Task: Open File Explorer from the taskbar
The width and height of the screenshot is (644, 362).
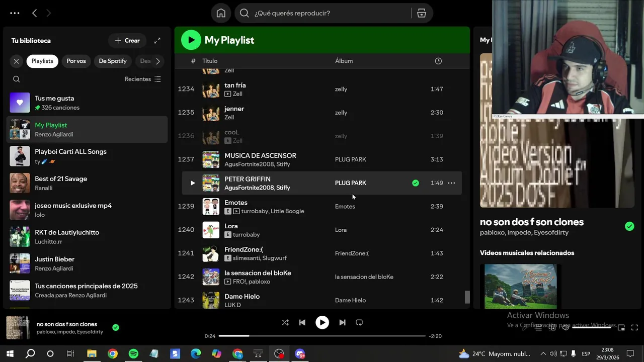Action: tap(92, 354)
